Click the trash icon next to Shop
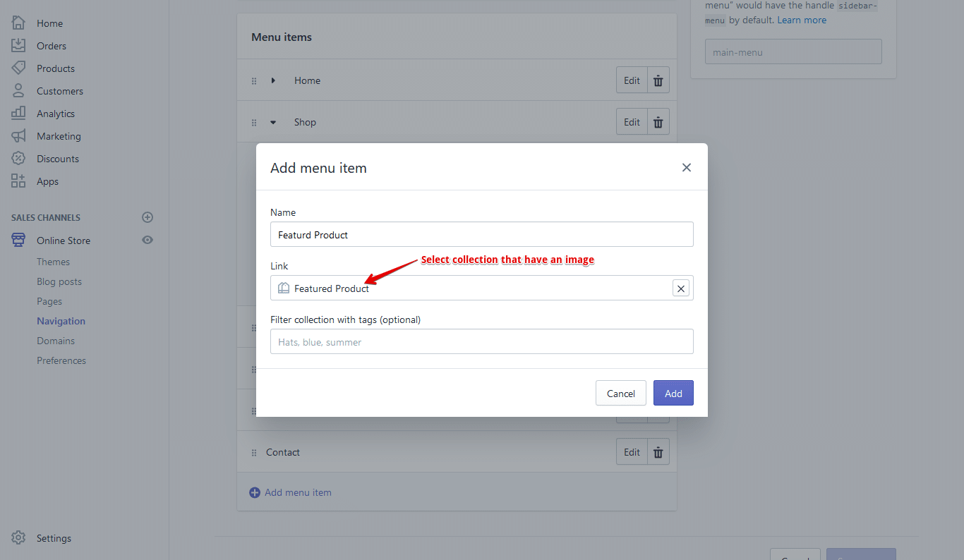Viewport: 964px width, 560px height. tap(658, 121)
